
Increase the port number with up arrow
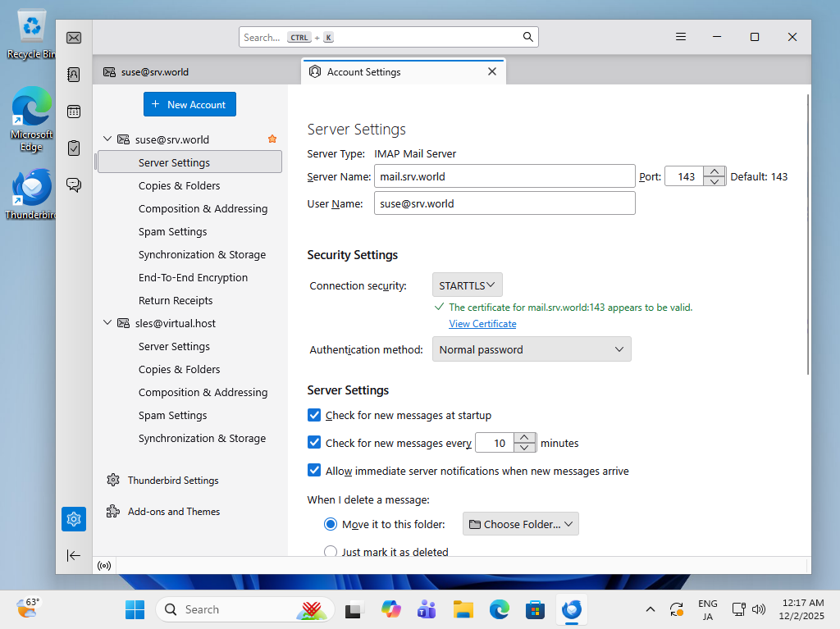[x=714, y=171]
